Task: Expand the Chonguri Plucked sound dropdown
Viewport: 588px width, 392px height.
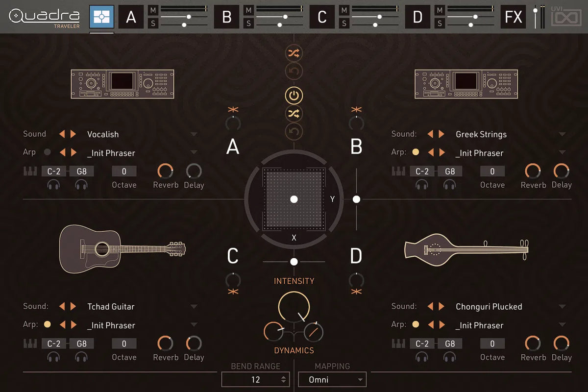Action: click(562, 307)
